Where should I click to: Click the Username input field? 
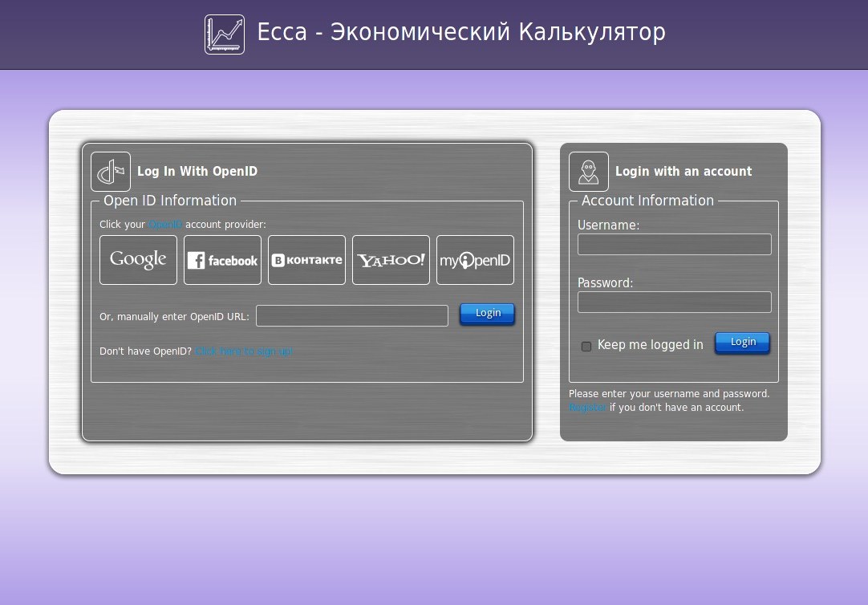[674, 244]
